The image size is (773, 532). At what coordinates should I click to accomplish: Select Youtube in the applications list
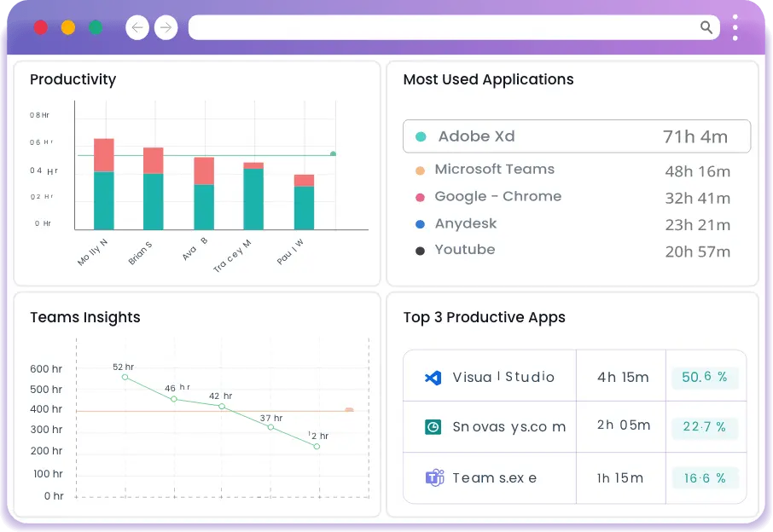point(464,249)
